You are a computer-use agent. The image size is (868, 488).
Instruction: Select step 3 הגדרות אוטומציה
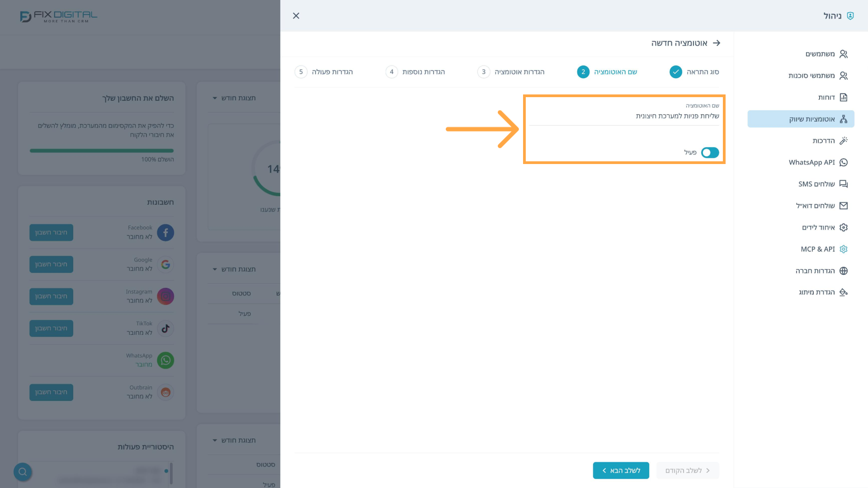point(511,72)
